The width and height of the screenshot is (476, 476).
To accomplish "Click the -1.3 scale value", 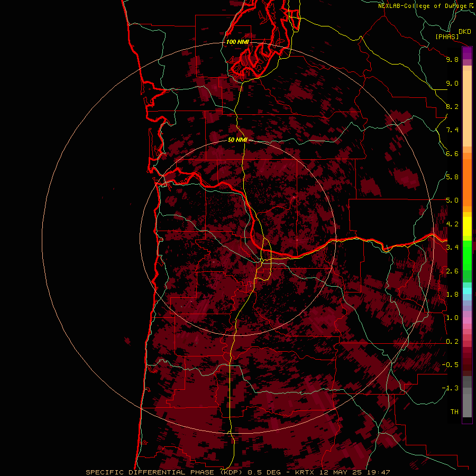I will point(450,388).
